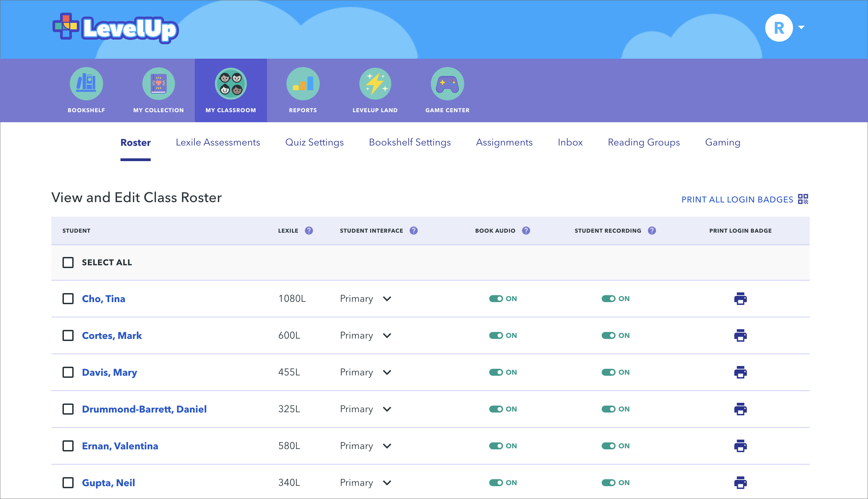Image resolution: width=868 pixels, height=499 pixels.
Task: Click Lexile column help question icon
Action: tap(309, 231)
